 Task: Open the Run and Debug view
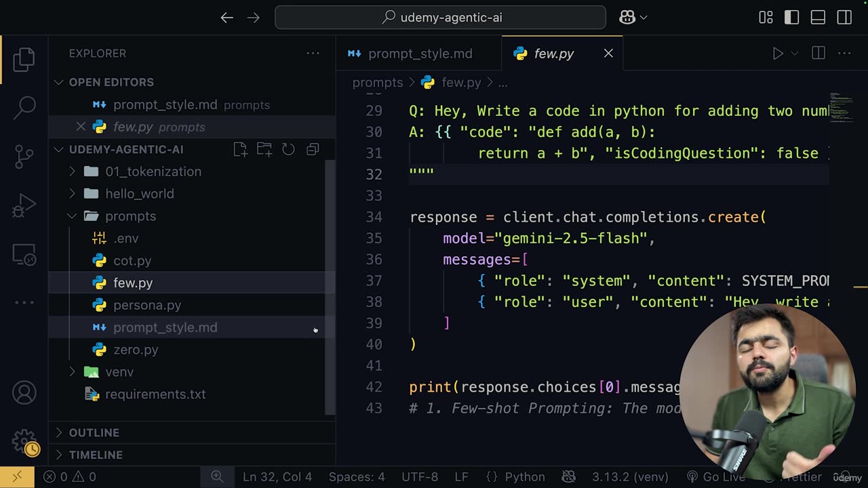(24, 205)
